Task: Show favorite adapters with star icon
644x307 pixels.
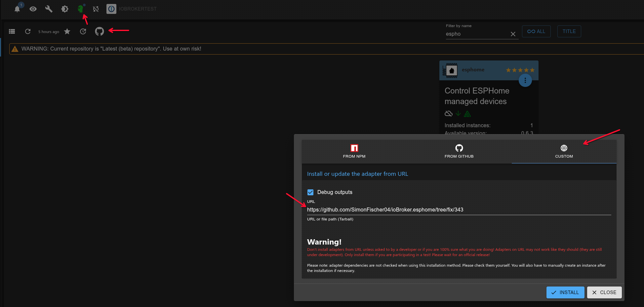Action: 67,31
